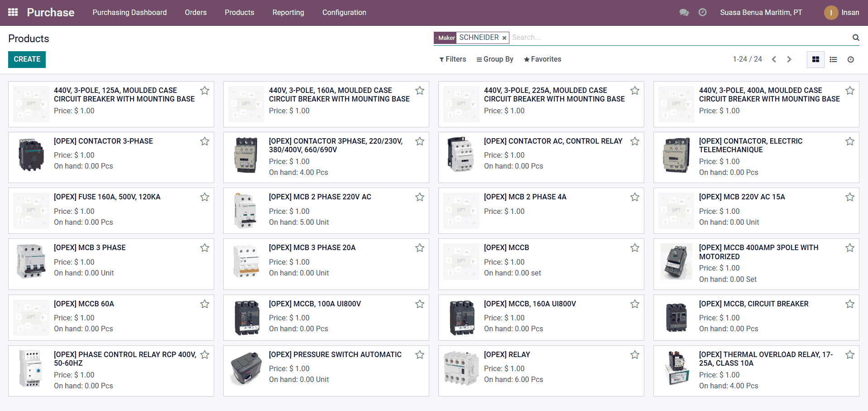
Task: Go to next page of products
Action: [789, 59]
